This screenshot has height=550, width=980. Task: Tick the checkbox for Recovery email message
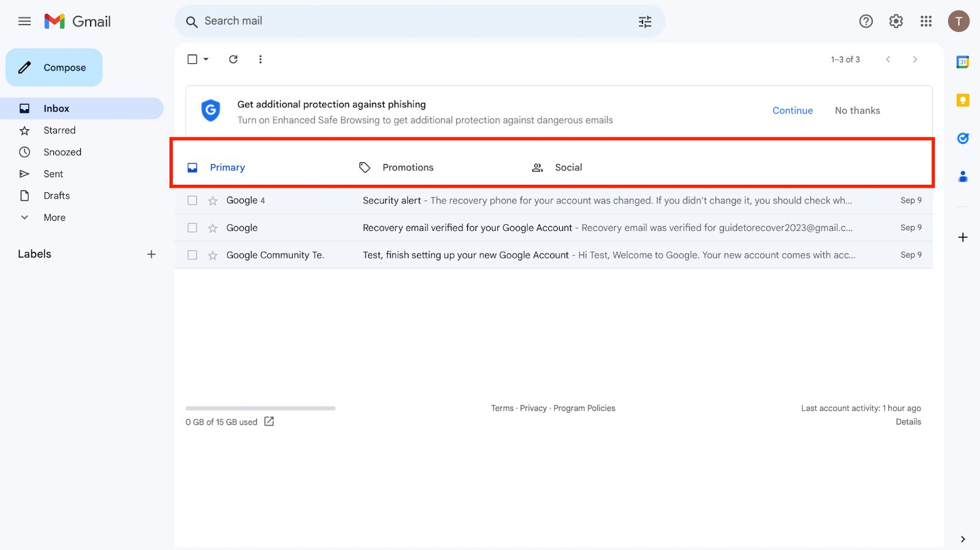click(192, 228)
